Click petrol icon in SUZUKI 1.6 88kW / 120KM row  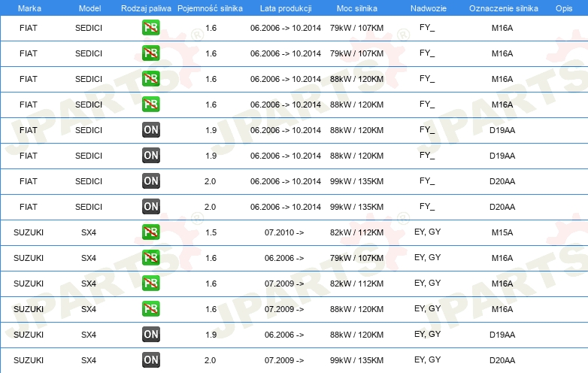point(150,308)
